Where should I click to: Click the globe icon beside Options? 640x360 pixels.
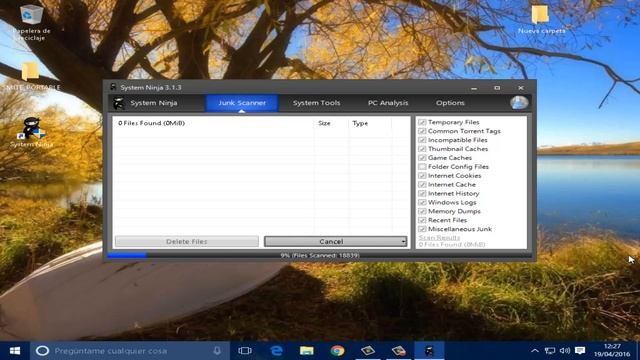(x=519, y=103)
